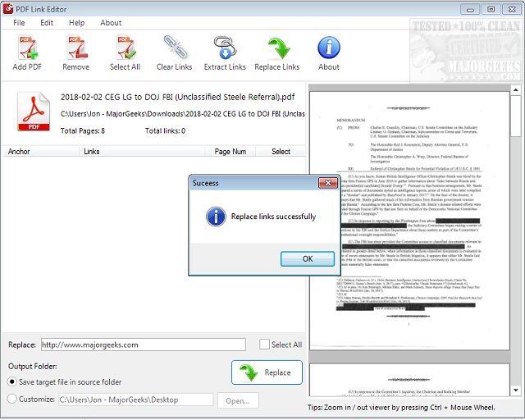Close the Success dialog
This screenshot has width=525, height=420.
pos(328,183)
